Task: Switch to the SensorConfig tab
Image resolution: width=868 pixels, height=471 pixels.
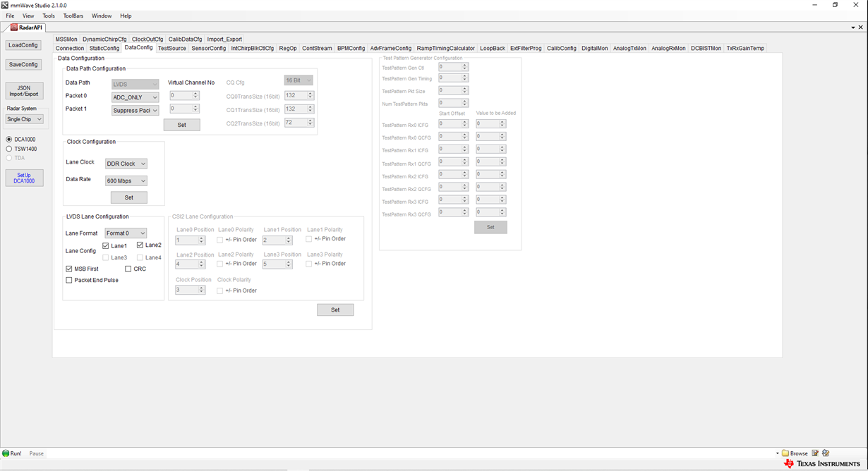Action: coord(209,49)
